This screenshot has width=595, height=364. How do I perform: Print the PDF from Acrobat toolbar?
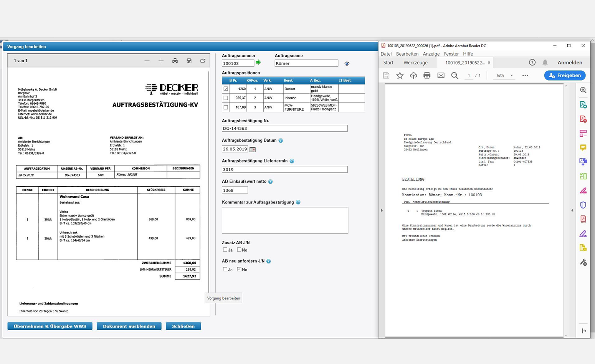tap(427, 76)
